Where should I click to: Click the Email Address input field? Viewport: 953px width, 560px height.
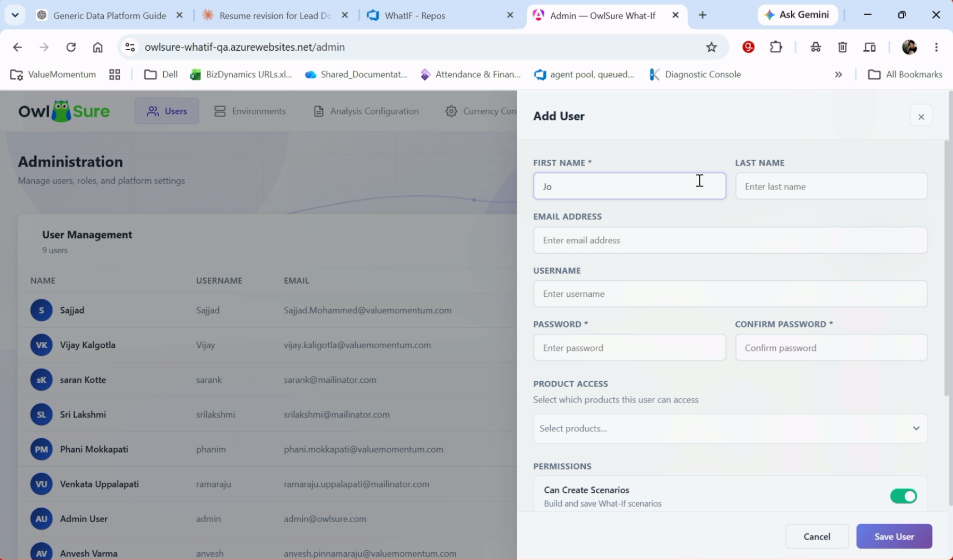(730, 240)
